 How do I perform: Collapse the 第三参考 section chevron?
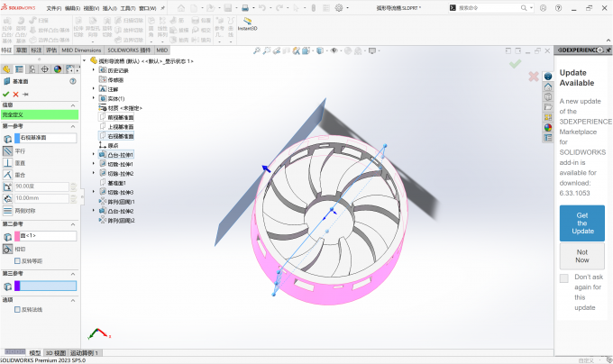click(73, 274)
